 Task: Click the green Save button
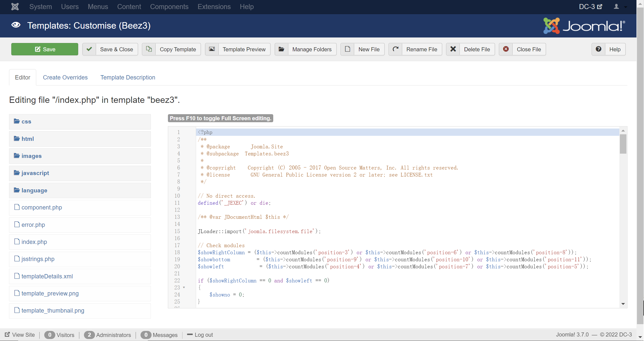45,49
